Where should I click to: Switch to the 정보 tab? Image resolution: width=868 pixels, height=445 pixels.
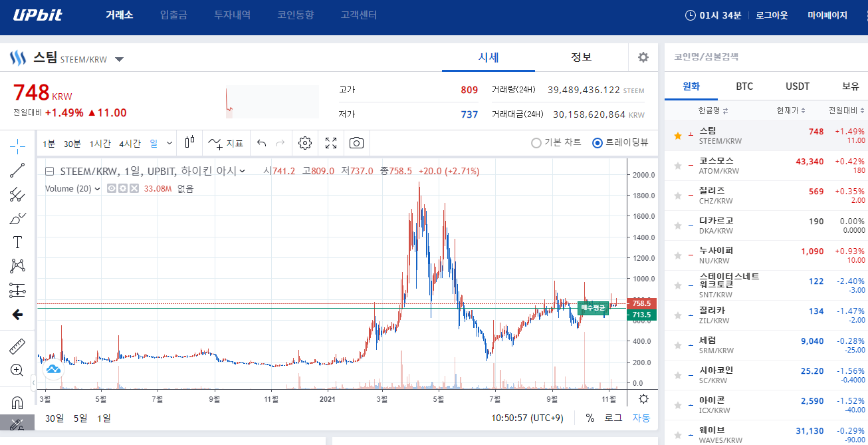(x=582, y=57)
